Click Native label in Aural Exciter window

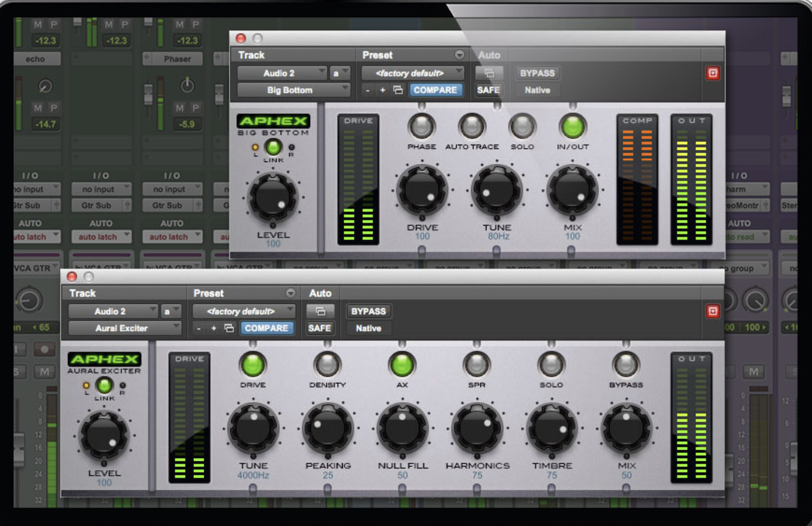[368, 329]
